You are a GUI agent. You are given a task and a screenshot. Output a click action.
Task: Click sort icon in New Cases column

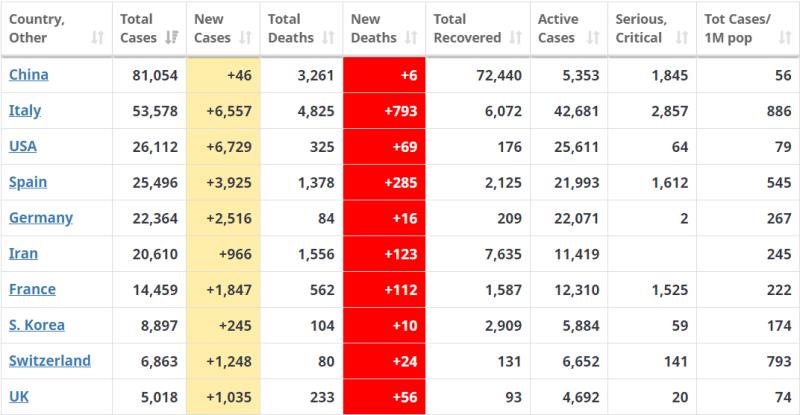[x=245, y=38]
